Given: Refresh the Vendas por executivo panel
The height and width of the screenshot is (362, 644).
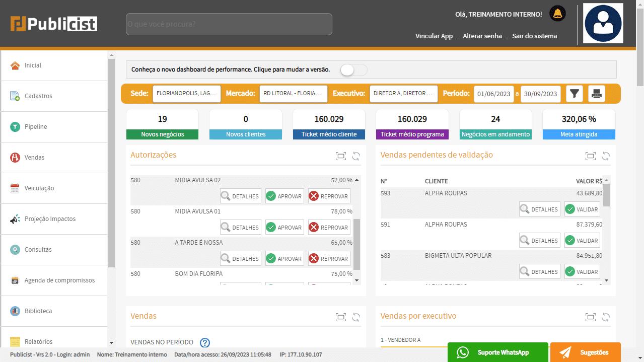Looking at the screenshot, I should 606,317.
